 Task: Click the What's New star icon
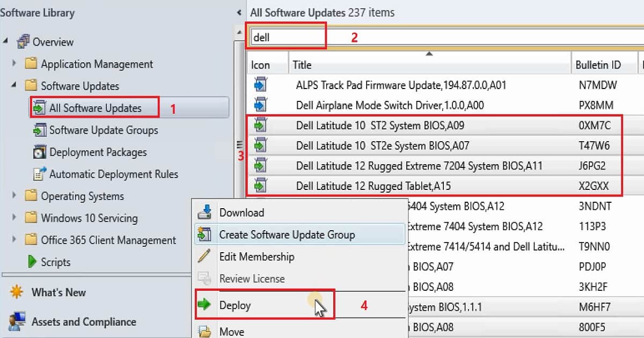[x=17, y=292]
